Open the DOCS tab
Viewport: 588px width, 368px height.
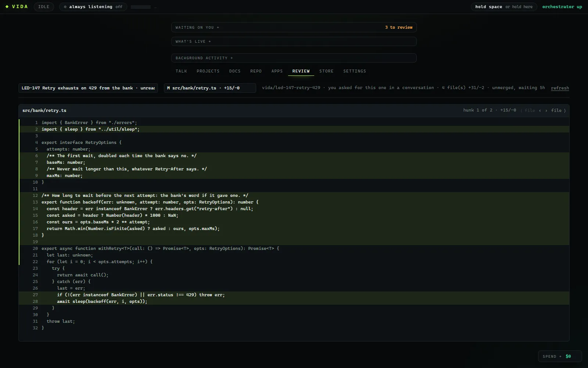tap(235, 71)
